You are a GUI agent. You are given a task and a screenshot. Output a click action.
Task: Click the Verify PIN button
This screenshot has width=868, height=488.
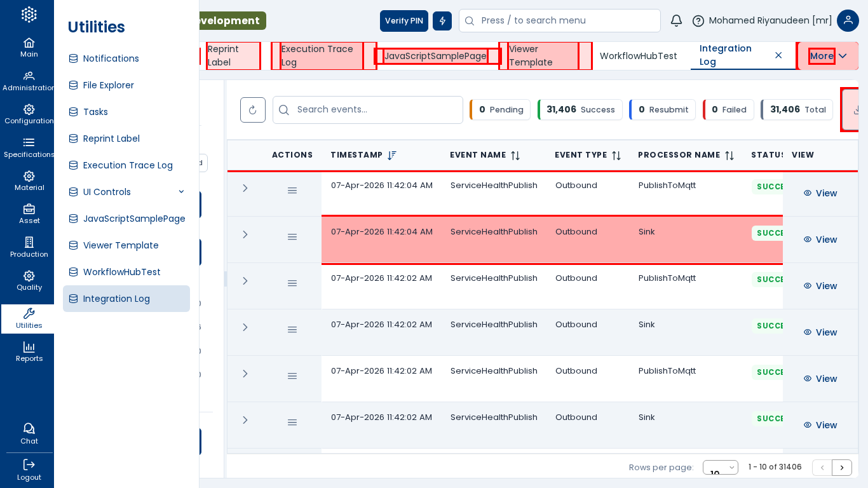(403, 21)
